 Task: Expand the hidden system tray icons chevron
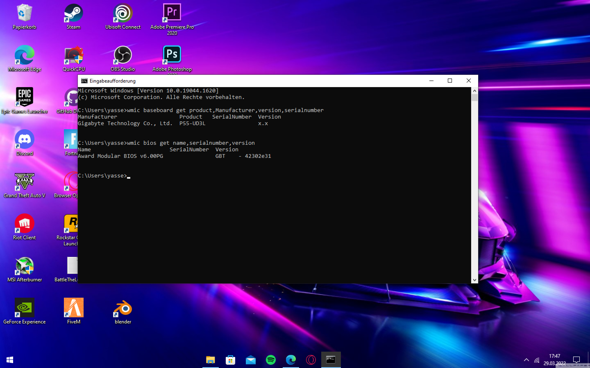pos(526,360)
